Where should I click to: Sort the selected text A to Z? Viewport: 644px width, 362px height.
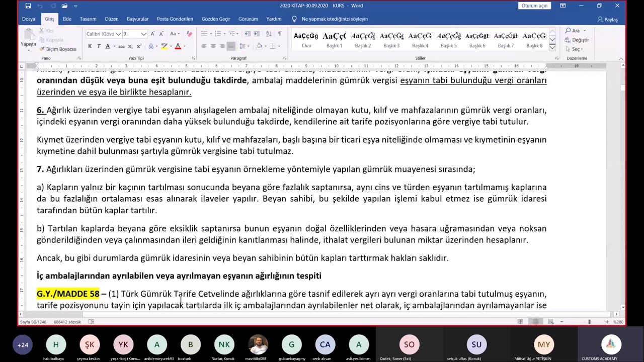click(268, 34)
